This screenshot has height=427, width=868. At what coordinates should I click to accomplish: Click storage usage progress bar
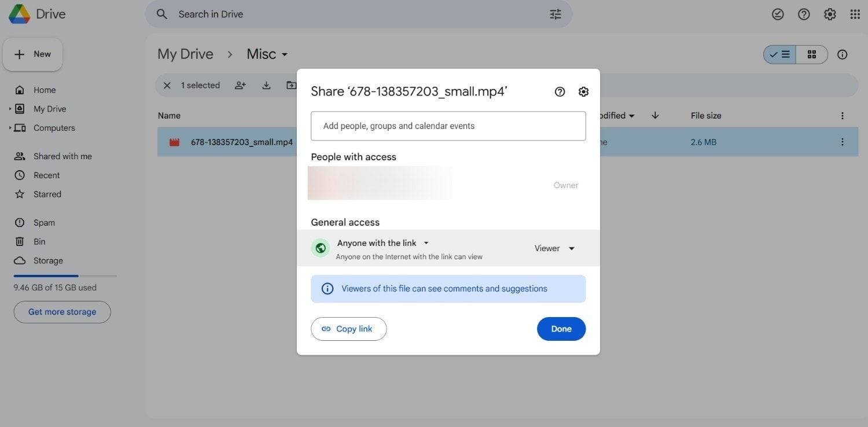(x=65, y=276)
